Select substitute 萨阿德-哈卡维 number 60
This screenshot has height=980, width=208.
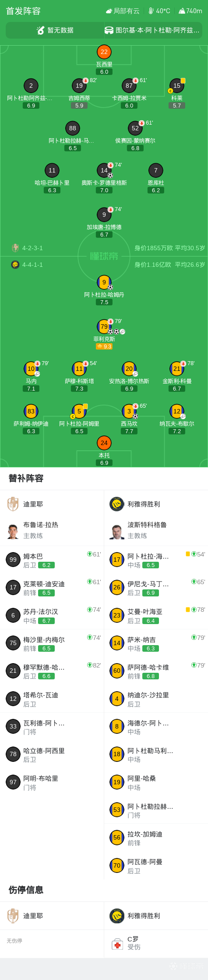156,671
